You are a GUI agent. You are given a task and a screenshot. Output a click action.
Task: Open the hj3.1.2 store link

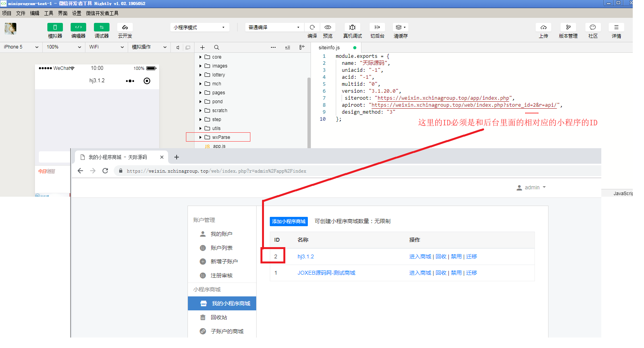[x=306, y=256]
